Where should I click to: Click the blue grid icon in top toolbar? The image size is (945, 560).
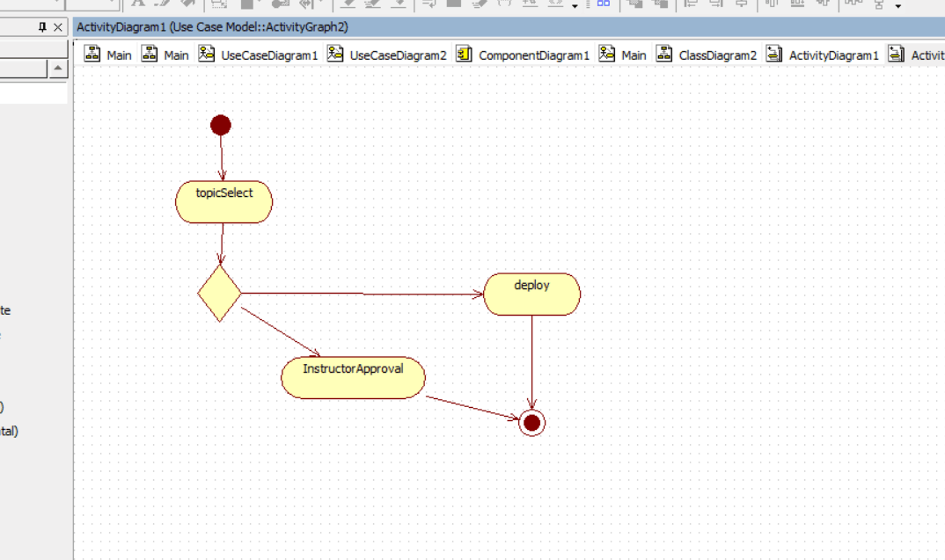coord(604,4)
